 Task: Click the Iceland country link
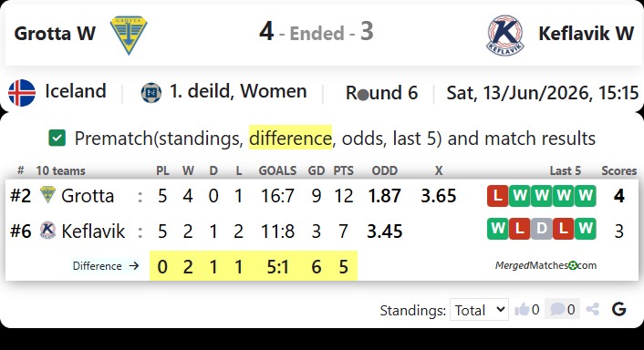tap(76, 91)
